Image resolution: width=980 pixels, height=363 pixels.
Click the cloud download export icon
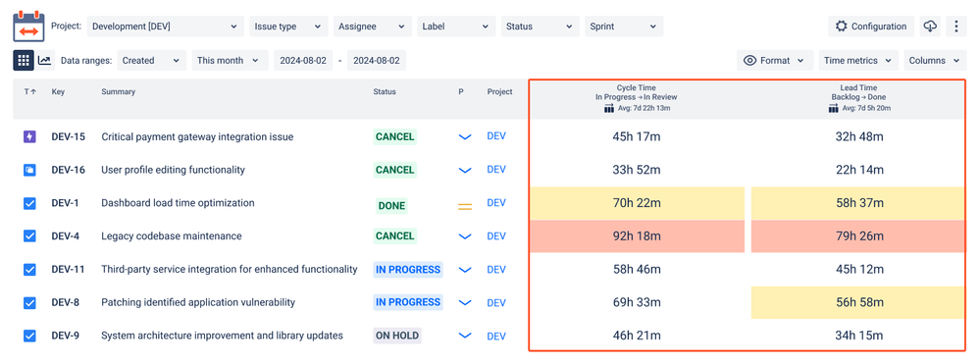tap(930, 26)
